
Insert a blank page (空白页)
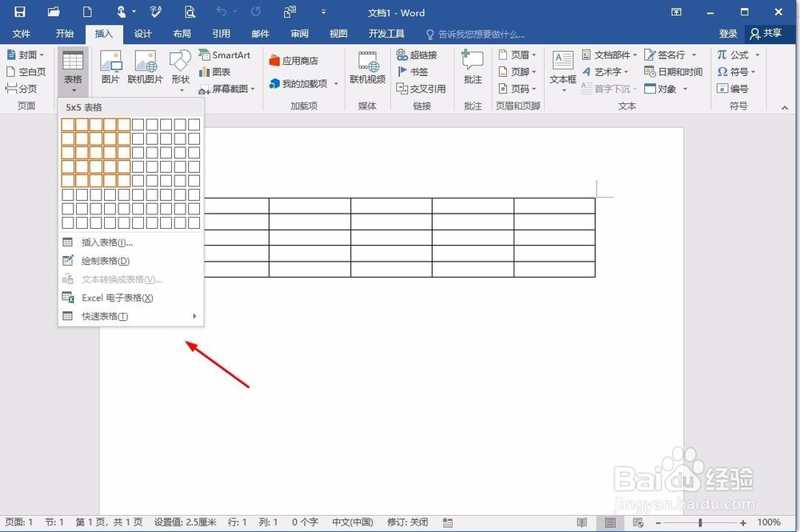[26, 71]
